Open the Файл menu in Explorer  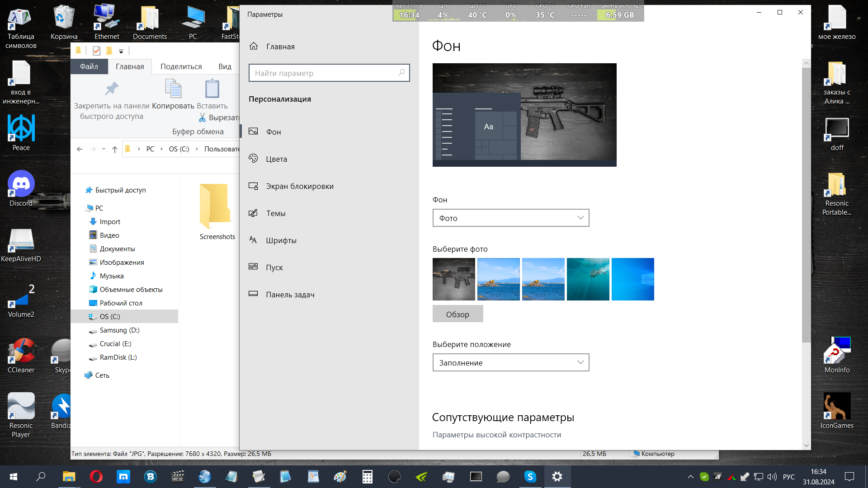point(89,66)
